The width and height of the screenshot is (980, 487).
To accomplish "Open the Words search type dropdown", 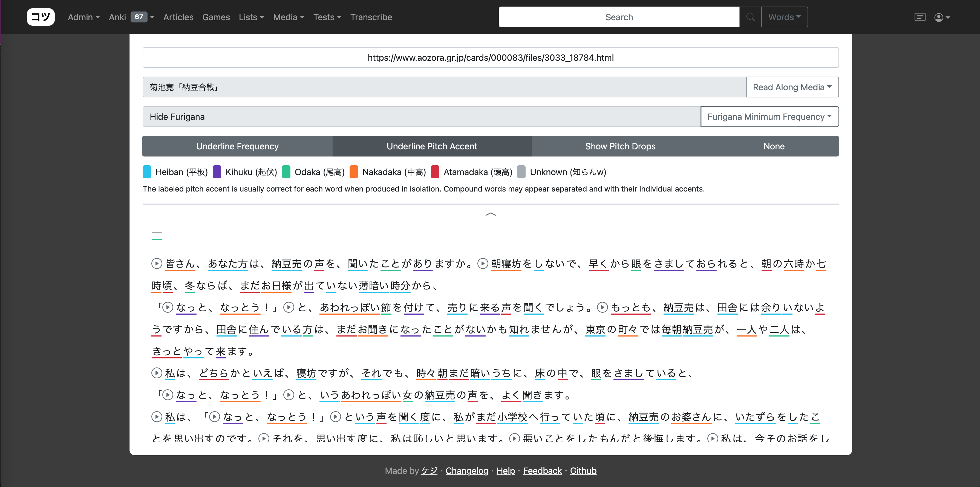I will 784,17.
